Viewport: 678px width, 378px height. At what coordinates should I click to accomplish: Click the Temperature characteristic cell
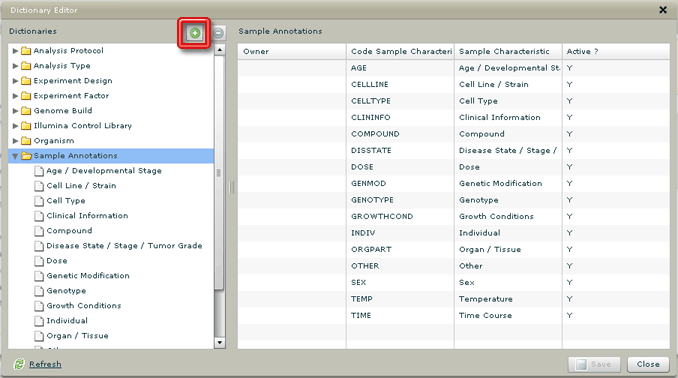tap(508, 299)
